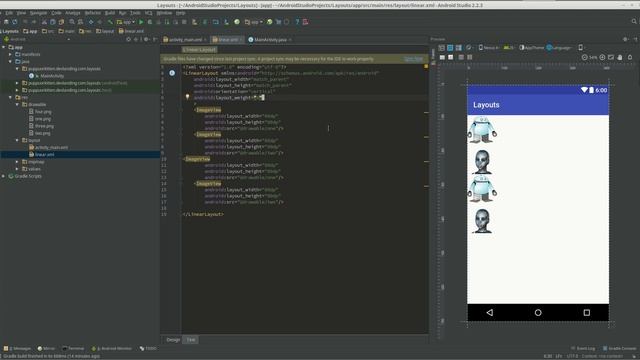Open the Gradle Console button
640x360 pixels.
(x=620, y=349)
